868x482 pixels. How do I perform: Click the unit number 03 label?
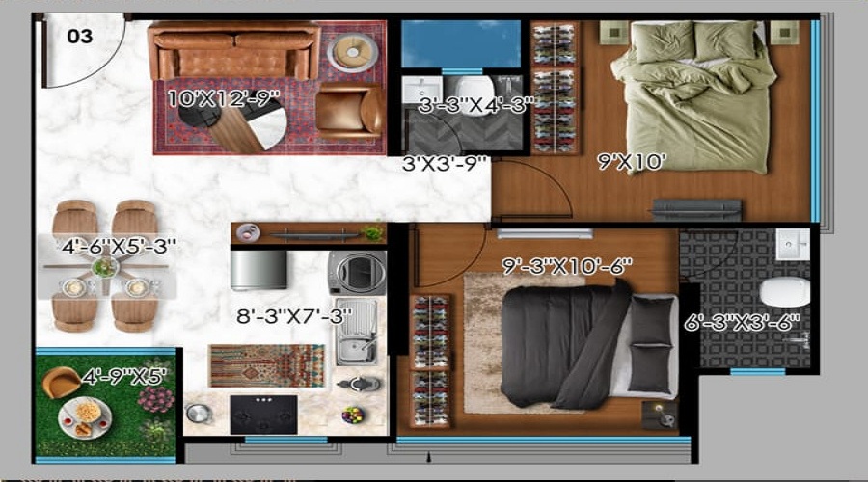coord(80,37)
